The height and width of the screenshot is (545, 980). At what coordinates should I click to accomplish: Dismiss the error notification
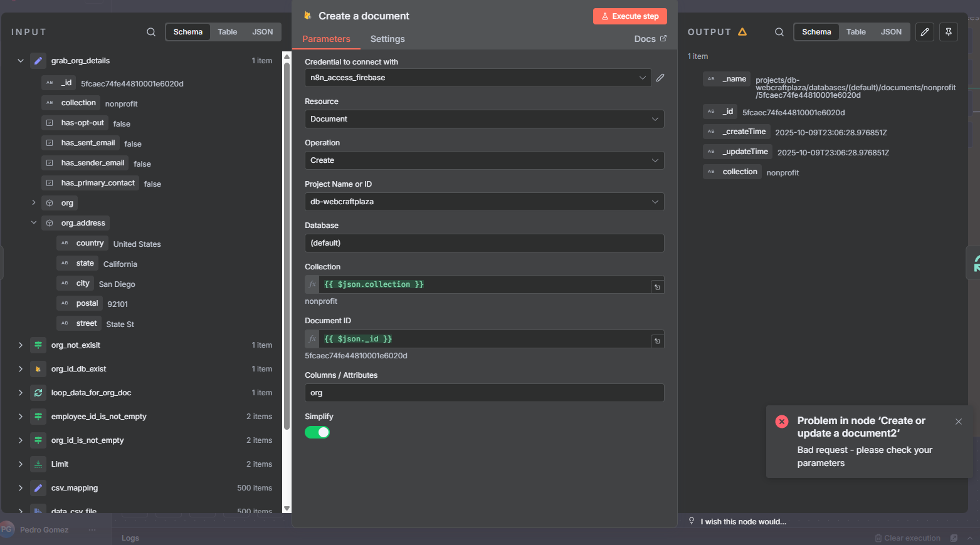959,422
